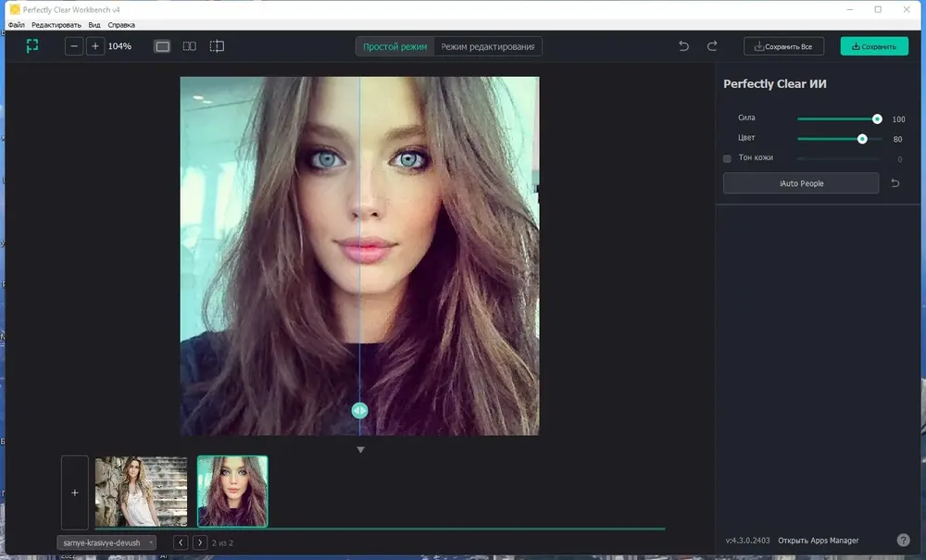The height and width of the screenshot is (560, 926).
Task: Switch to Режим редактирования mode
Action: [x=488, y=46]
